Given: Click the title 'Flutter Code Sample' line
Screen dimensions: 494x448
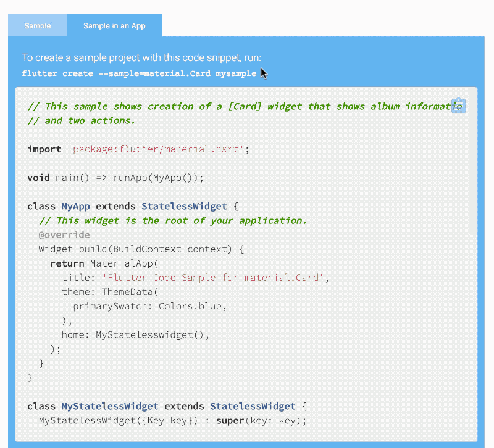Looking at the screenshot, I should tap(195, 278).
